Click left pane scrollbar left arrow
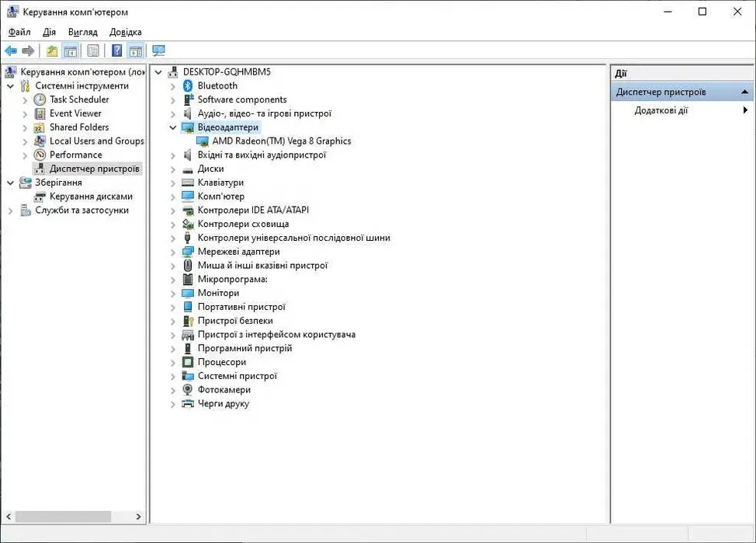756x543 pixels. (9, 517)
